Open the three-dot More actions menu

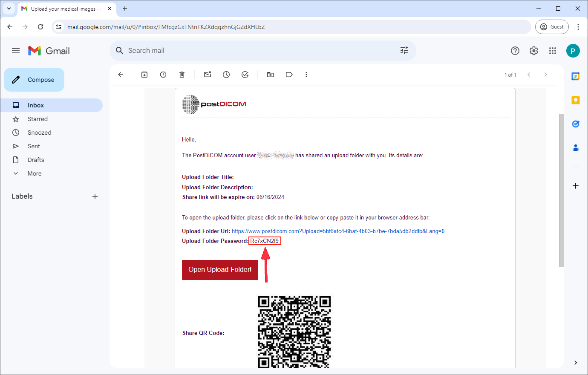click(x=306, y=75)
